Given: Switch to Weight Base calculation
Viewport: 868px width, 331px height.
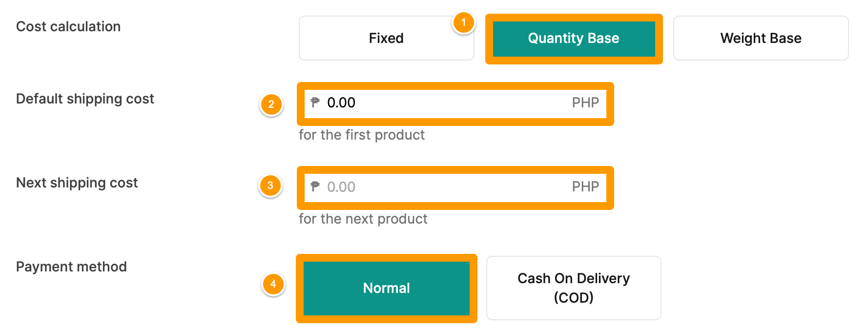Looking at the screenshot, I should click(x=761, y=38).
